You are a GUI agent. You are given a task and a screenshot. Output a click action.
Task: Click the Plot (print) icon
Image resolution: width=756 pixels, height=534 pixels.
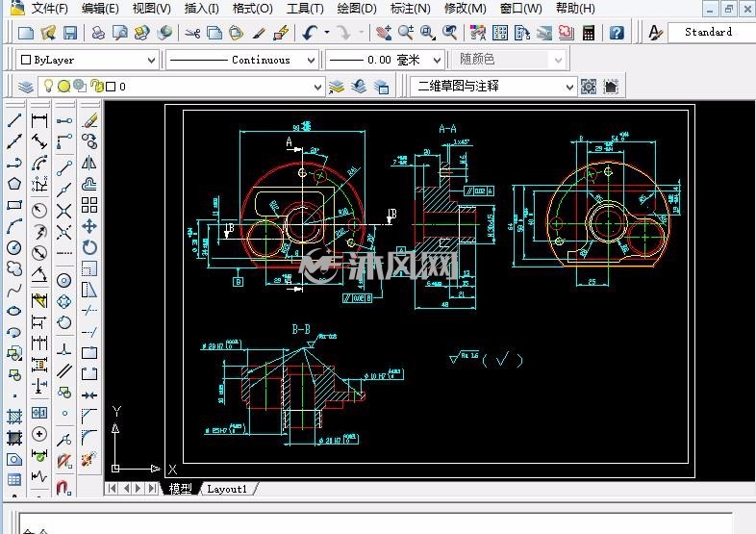tap(98, 33)
